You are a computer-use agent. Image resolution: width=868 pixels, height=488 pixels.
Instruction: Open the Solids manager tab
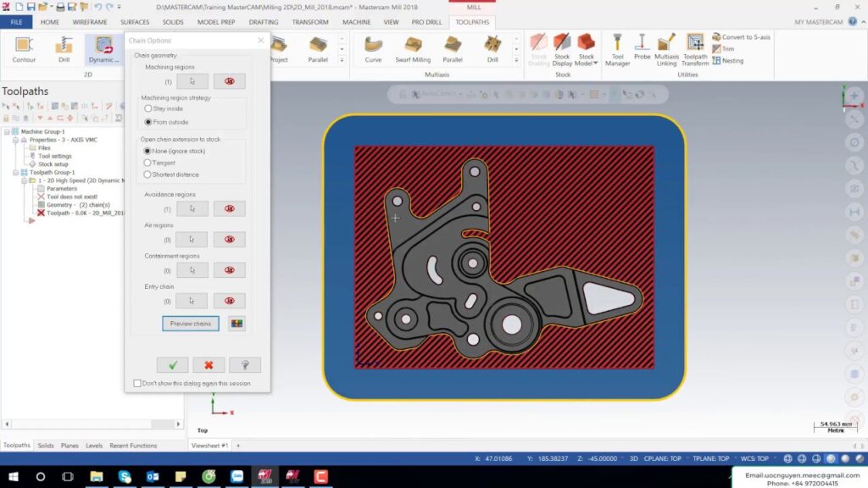[x=46, y=445]
